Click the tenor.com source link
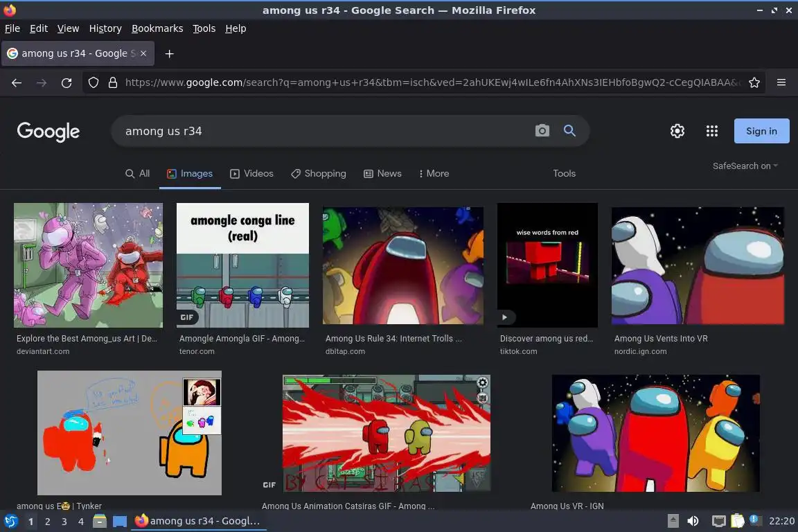798x532 pixels. pos(197,351)
